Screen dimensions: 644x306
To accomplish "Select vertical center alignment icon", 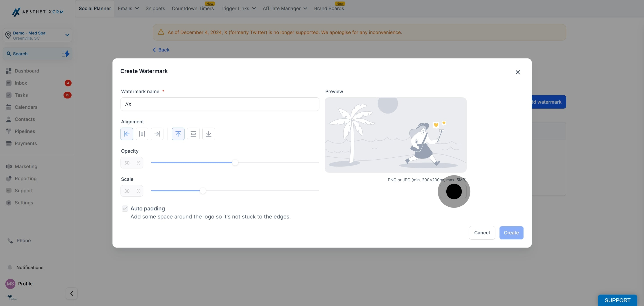I will tap(193, 134).
